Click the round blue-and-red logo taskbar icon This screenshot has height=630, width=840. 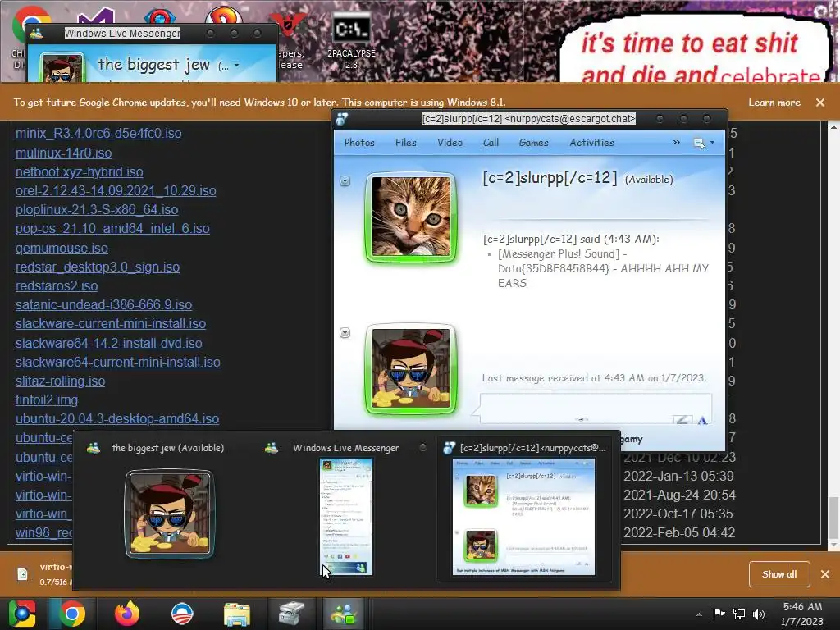tap(181, 614)
